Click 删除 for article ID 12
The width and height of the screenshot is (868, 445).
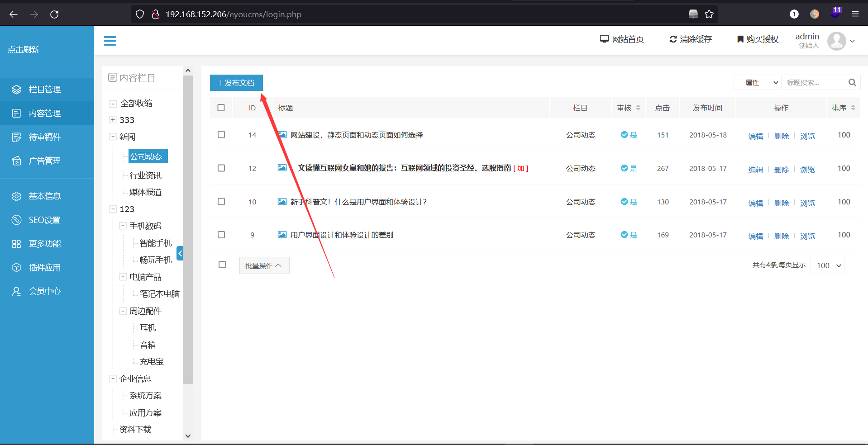point(782,170)
